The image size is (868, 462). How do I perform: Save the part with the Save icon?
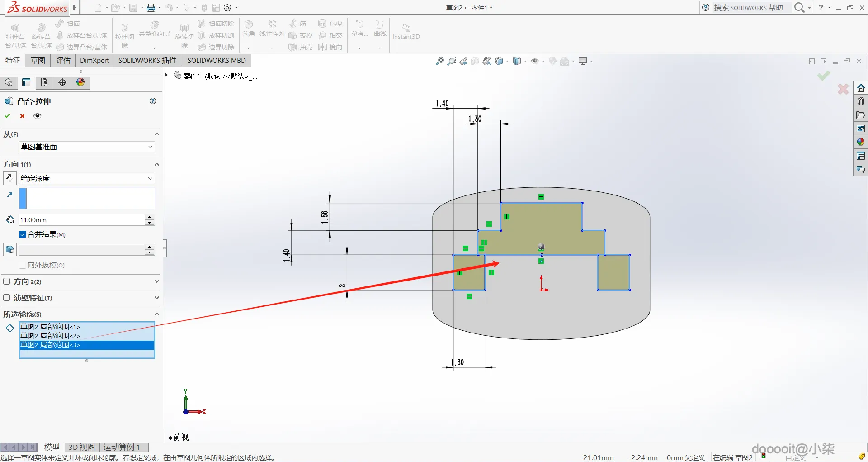pyautogui.click(x=133, y=8)
